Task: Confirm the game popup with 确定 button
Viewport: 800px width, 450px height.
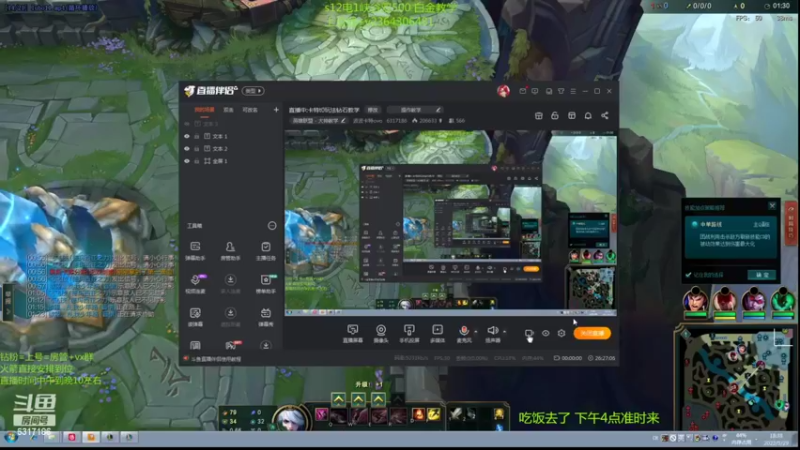Action: pos(762,275)
